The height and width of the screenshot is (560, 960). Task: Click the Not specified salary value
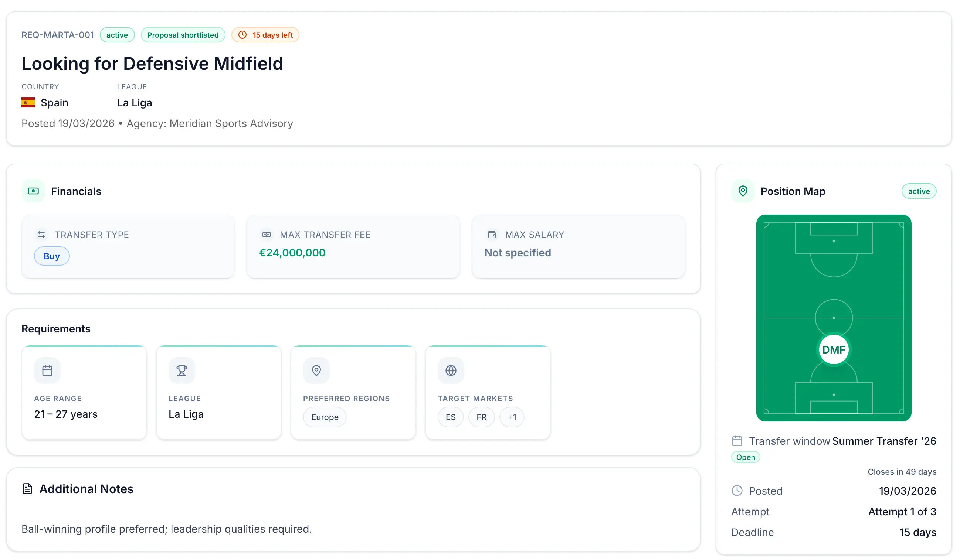coord(518,253)
